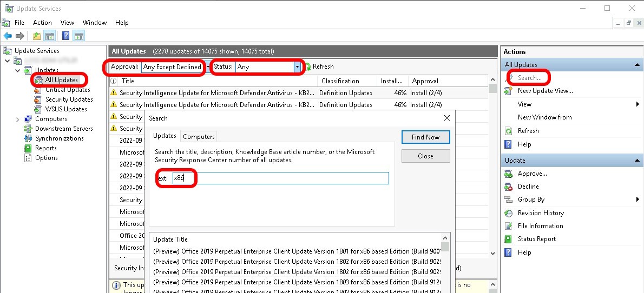Image resolution: width=644 pixels, height=293 pixels.
Task: Select Downstream Servers in the tree
Action: coord(64,129)
